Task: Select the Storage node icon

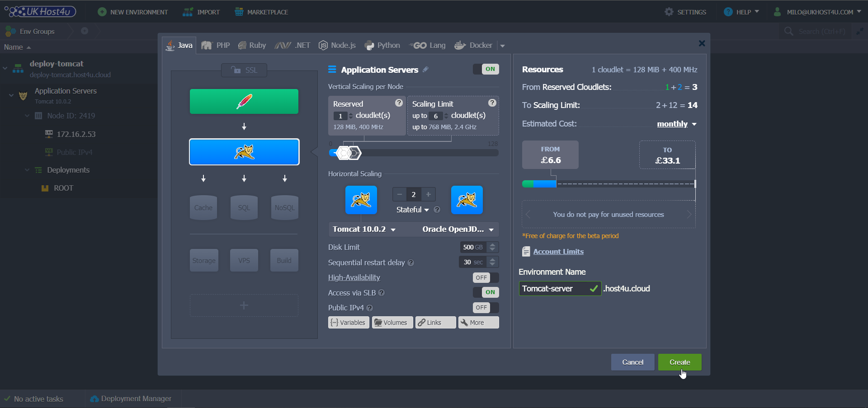Action: pos(203,260)
